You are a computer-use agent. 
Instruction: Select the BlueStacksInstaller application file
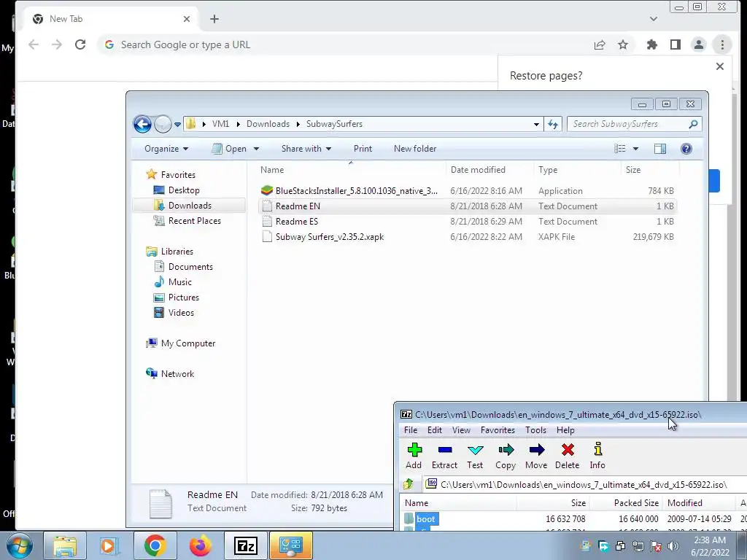pos(467,191)
